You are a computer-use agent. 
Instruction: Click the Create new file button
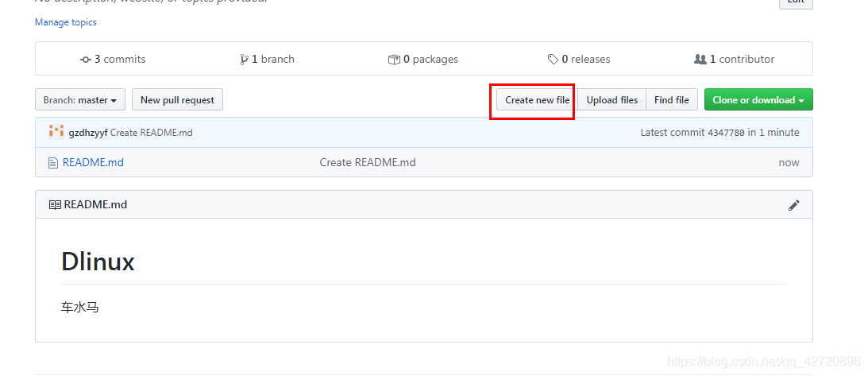tap(537, 99)
